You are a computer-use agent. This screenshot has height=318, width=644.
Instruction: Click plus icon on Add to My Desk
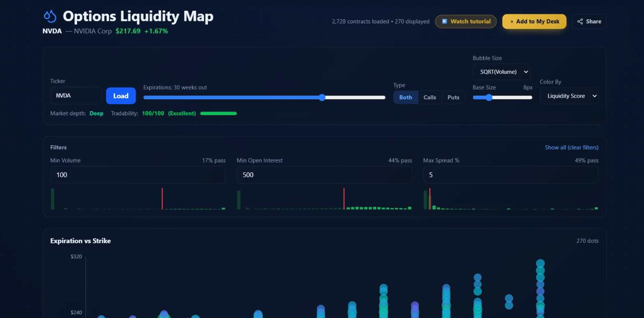(x=512, y=22)
